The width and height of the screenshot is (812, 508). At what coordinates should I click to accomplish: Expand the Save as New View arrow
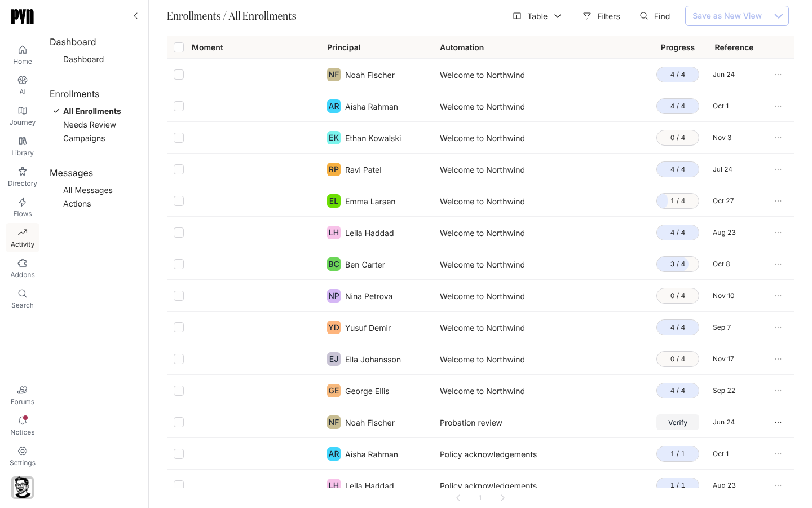point(779,16)
